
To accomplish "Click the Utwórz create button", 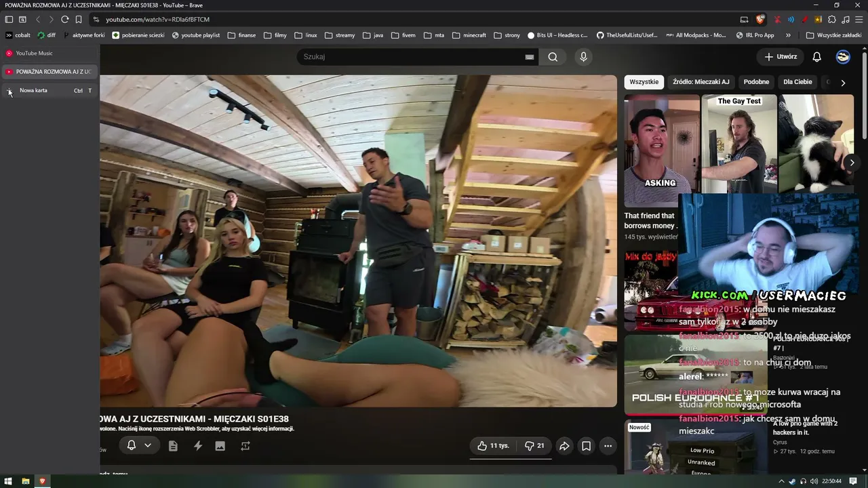I will click(781, 57).
